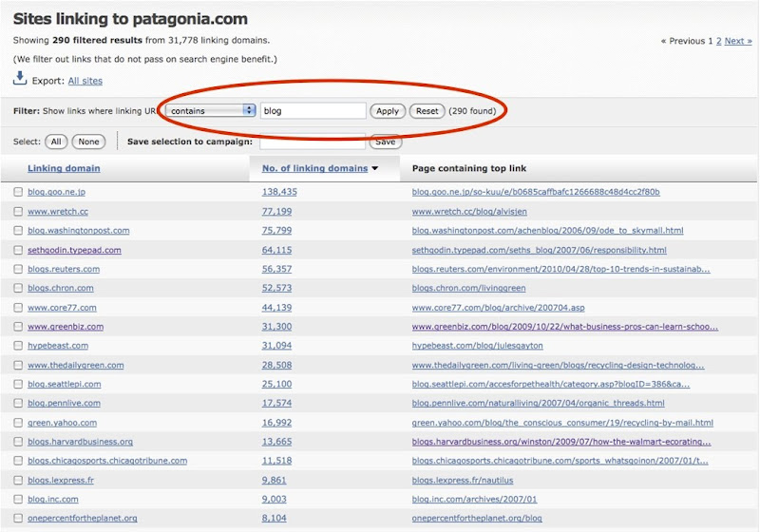
Task: Check the blog.pennlive.com checkbox
Action: 18,403
